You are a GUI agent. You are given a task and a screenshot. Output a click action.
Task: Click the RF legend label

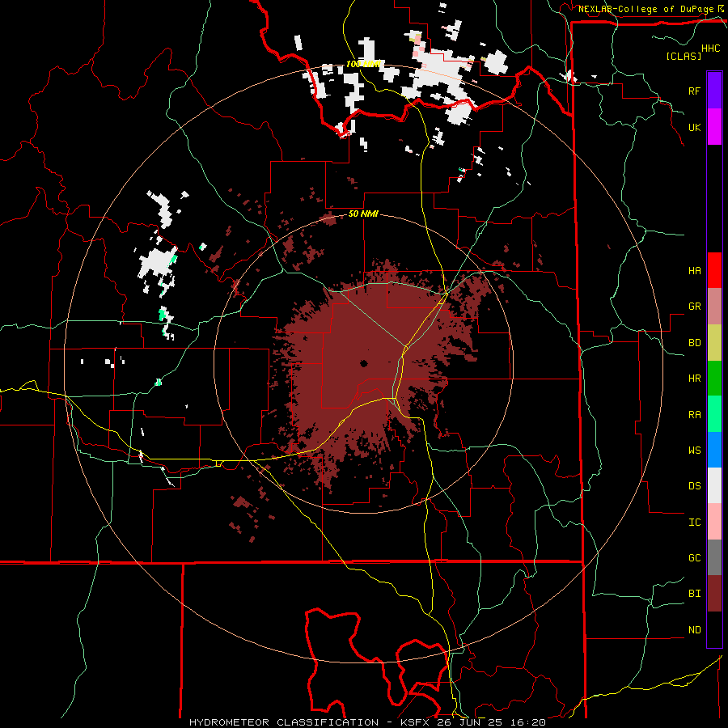[695, 91]
